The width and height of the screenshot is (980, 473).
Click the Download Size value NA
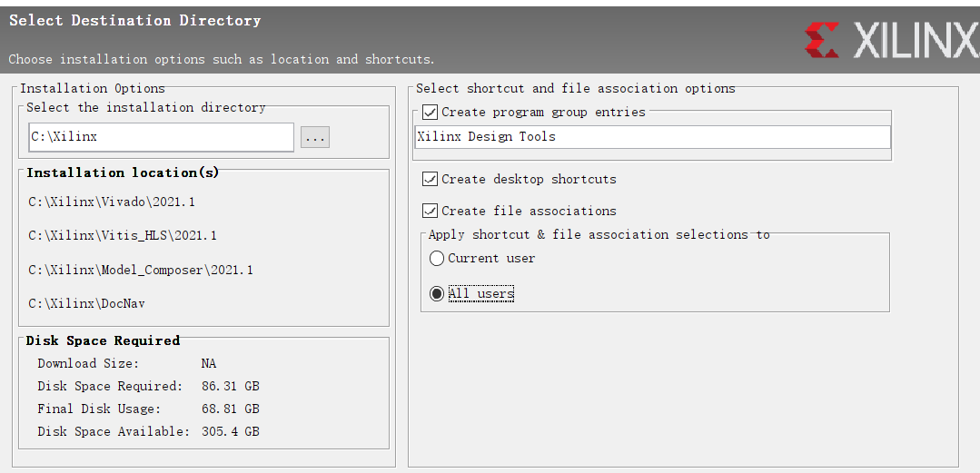click(209, 364)
